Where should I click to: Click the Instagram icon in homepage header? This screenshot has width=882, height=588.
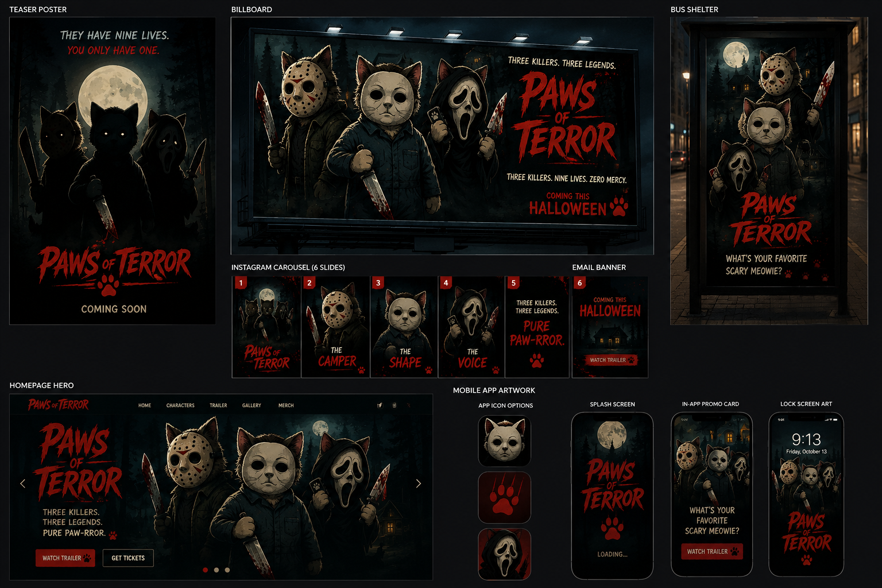coord(394,405)
